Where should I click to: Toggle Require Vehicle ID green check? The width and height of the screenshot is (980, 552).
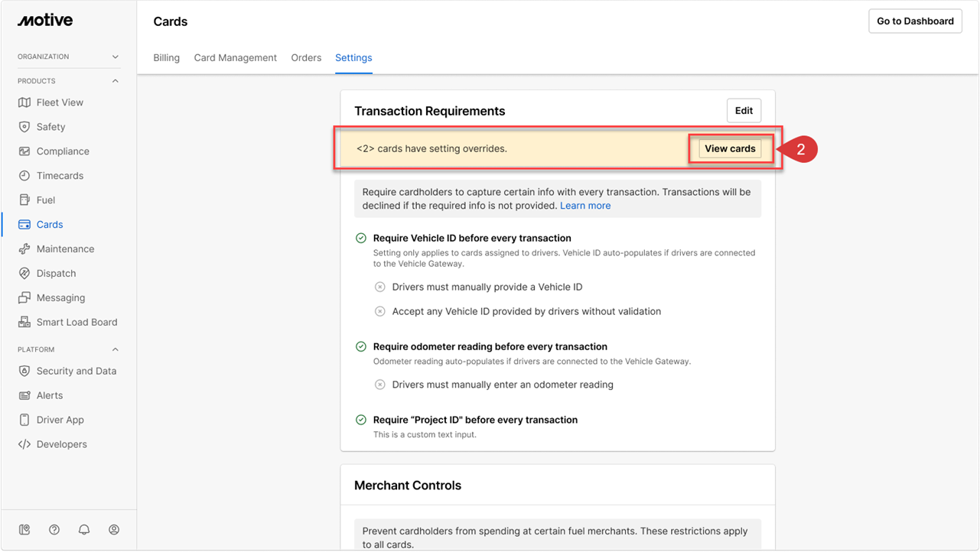361,239
